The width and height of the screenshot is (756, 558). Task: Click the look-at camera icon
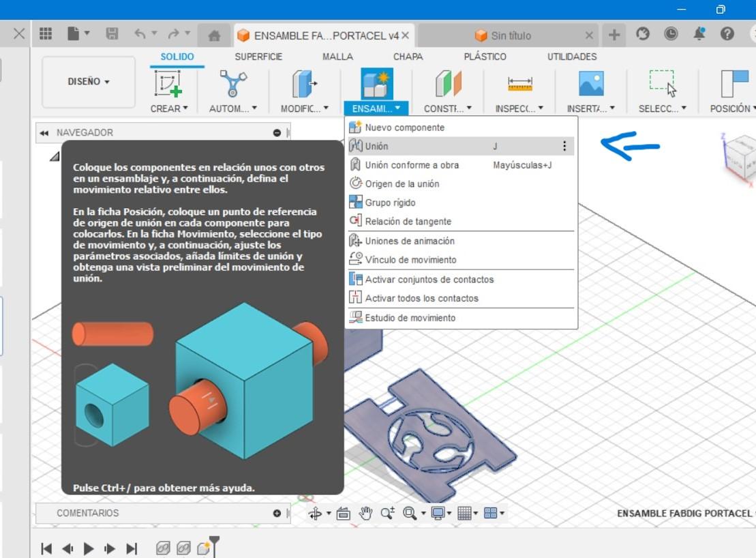tap(344, 514)
